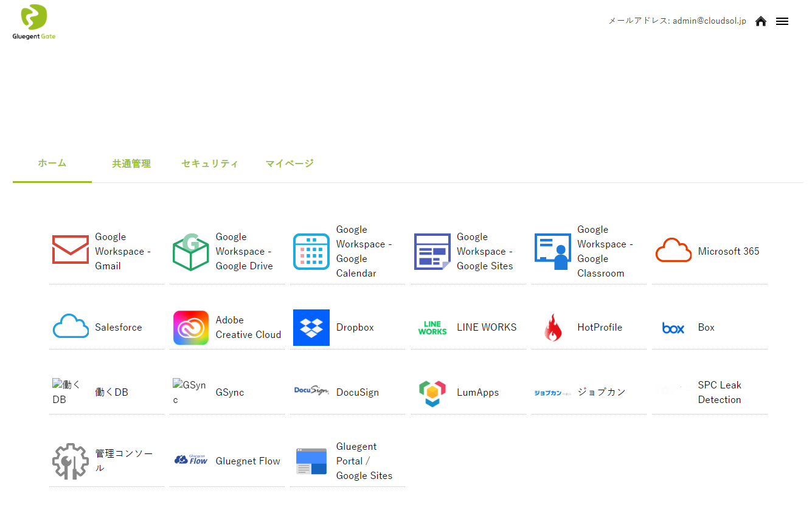Click the Salesforce link text
The image size is (812, 527).
[119, 328]
